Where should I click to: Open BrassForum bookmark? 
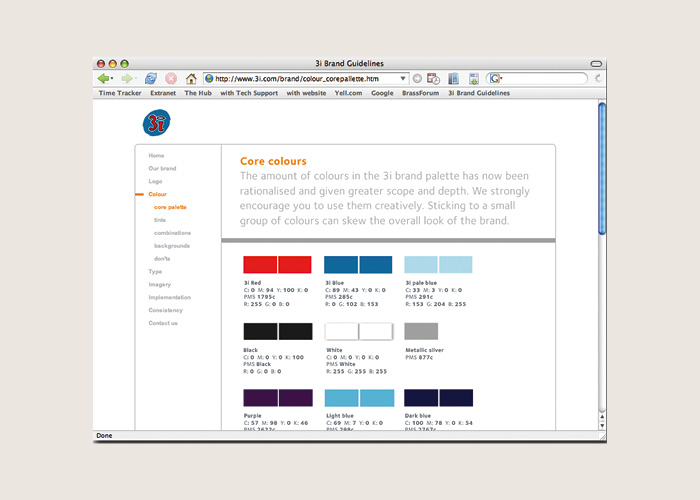(x=421, y=93)
